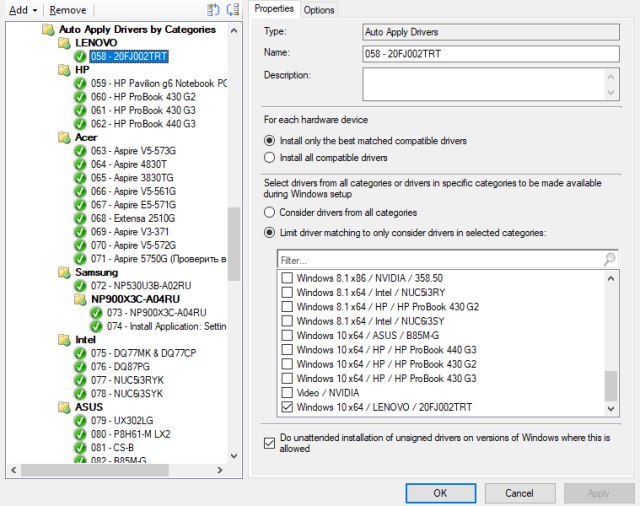Click the ASUS group folder icon

64,407
